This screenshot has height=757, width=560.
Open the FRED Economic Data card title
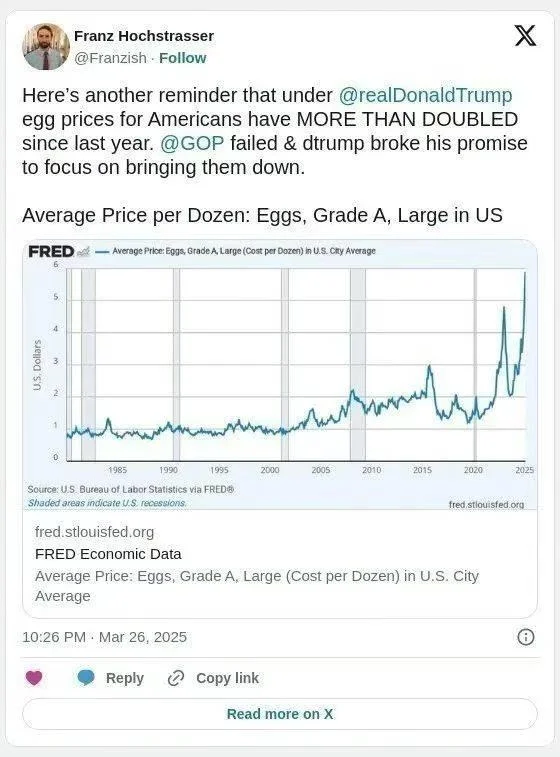(108, 554)
